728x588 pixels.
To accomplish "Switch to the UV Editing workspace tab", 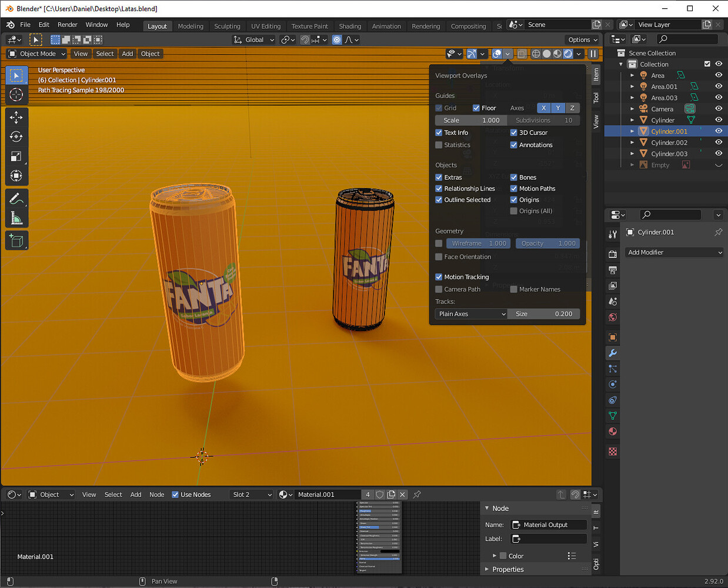I will click(266, 26).
